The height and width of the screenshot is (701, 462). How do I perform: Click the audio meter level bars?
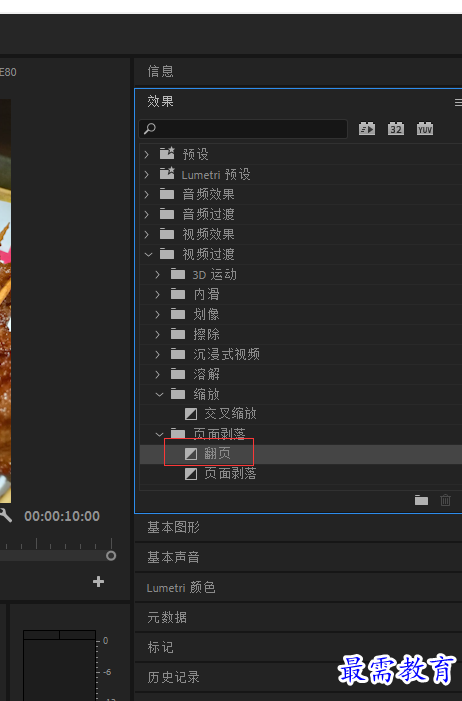click(x=59, y=665)
